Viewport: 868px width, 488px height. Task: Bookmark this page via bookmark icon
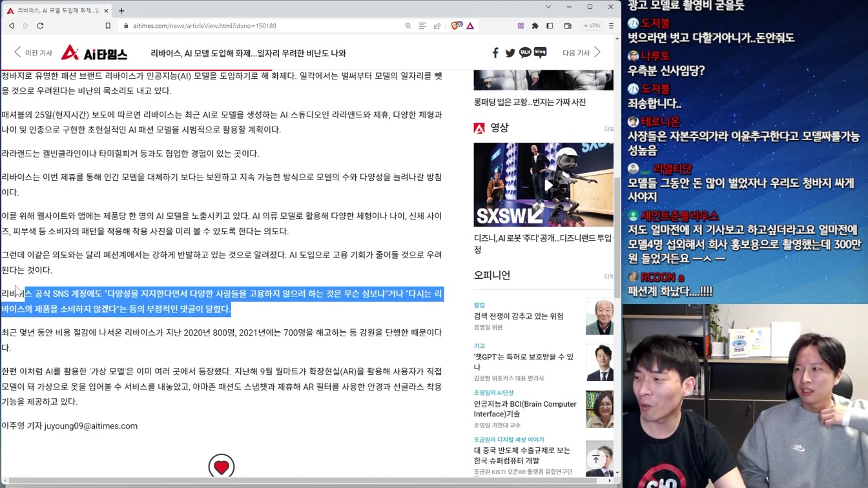pyautogui.click(x=108, y=26)
